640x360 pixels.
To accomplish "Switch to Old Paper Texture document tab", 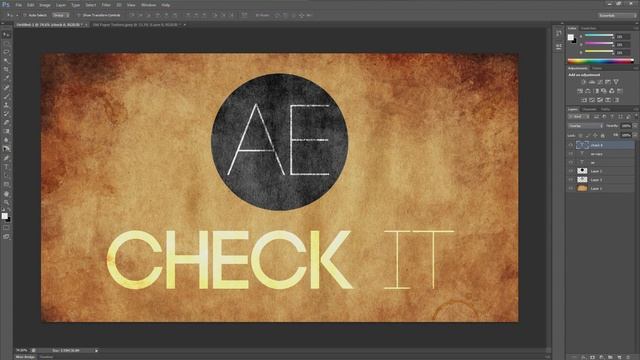I will (x=137, y=25).
